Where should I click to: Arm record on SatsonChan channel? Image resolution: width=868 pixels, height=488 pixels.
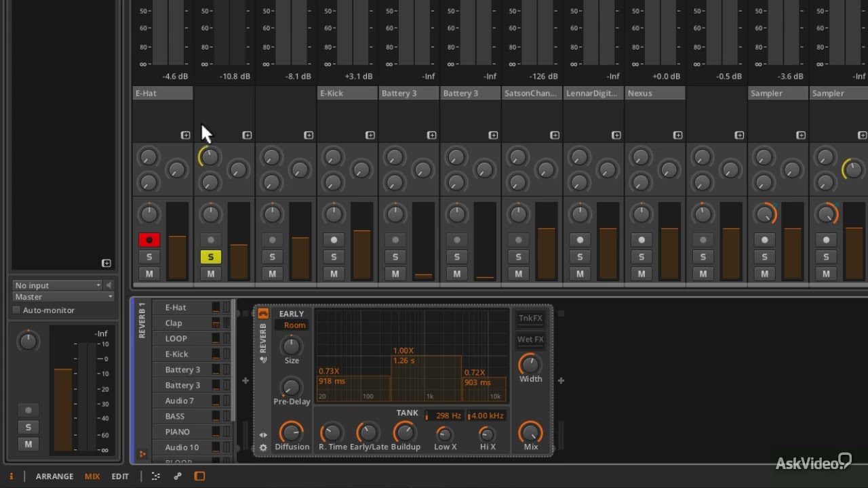point(519,240)
